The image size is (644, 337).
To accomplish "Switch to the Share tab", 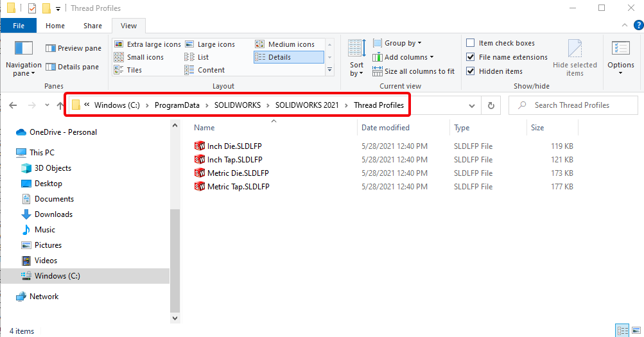I will pos(92,26).
